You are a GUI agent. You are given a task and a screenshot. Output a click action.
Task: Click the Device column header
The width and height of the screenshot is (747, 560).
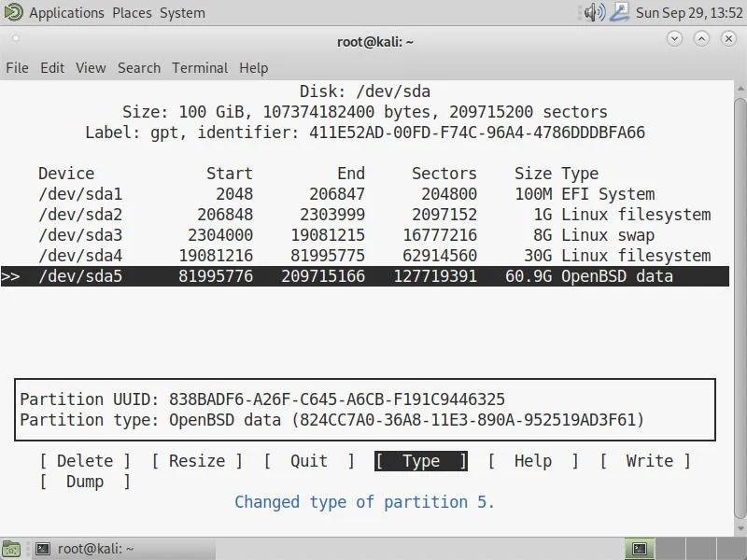(x=66, y=174)
